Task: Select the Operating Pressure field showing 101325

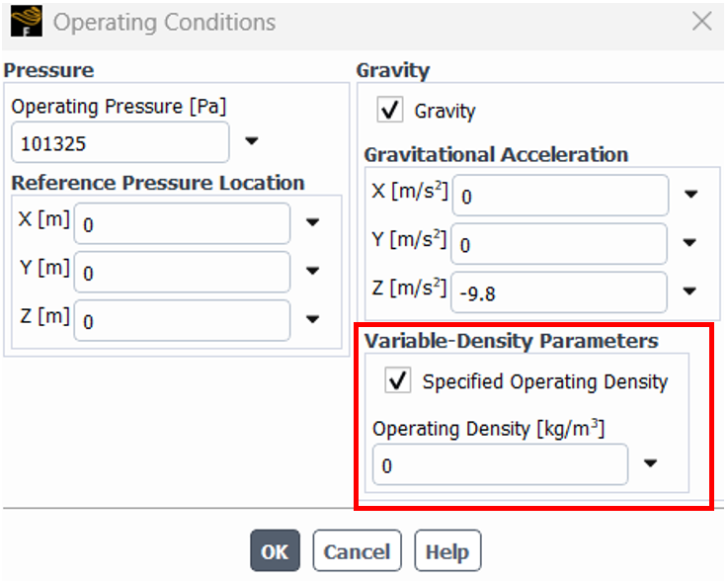Action: click(x=121, y=142)
